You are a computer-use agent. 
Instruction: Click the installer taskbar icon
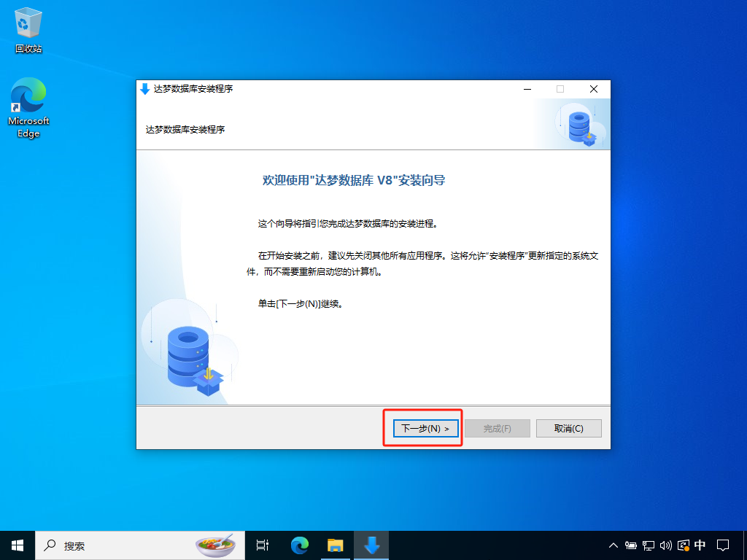click(x=371, y=545)
